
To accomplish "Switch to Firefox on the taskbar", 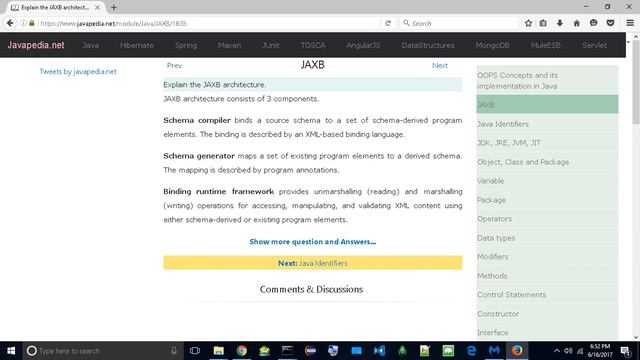I will 517,351.
